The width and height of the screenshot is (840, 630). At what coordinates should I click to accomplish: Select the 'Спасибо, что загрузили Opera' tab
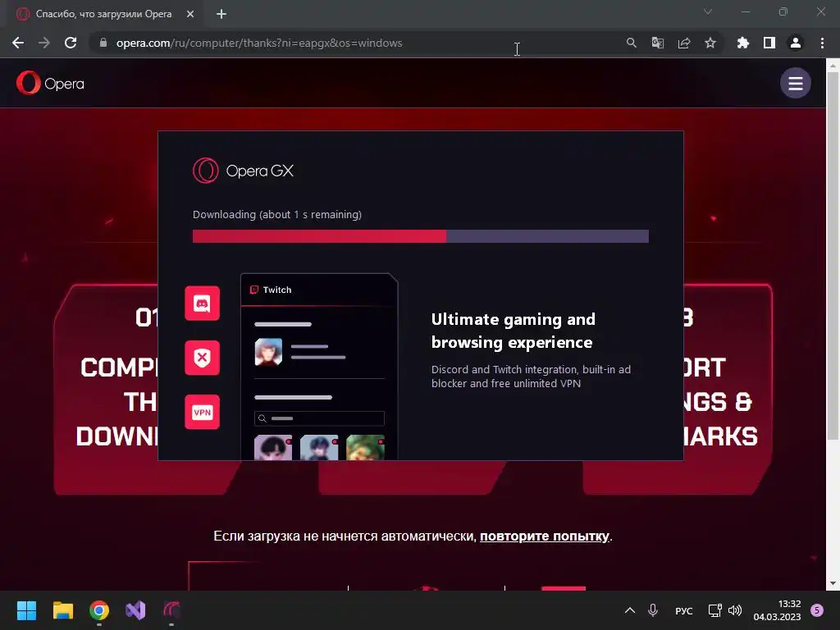(105, 14)
